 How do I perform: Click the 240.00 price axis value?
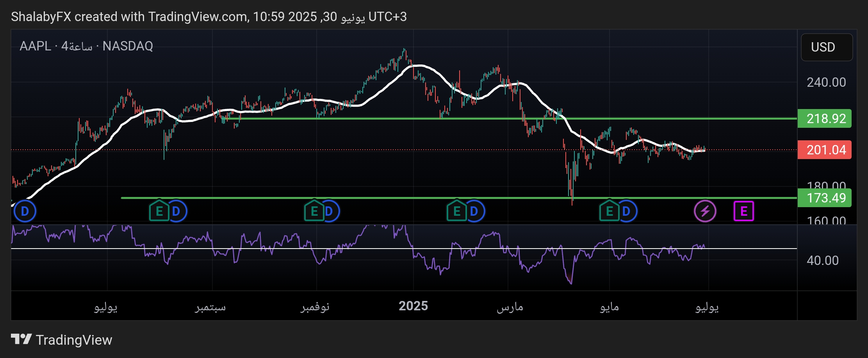pyautogui.click(x=826, y=82)
